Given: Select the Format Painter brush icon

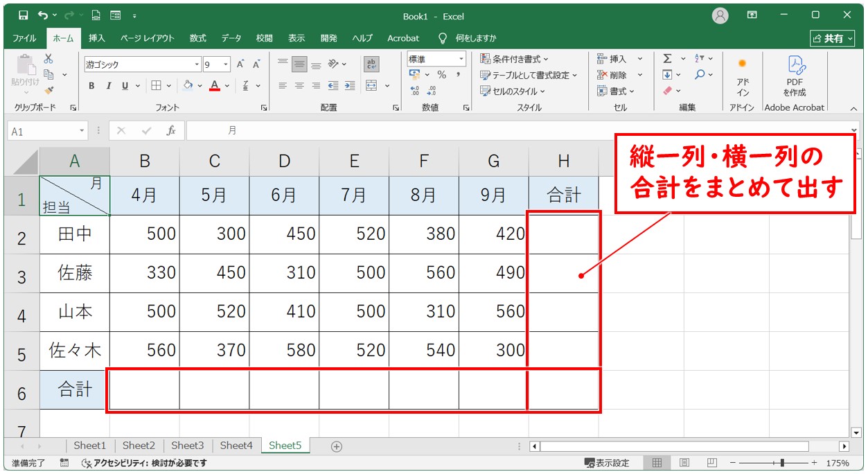Looking at the screenshot, I should coord(48,89).
